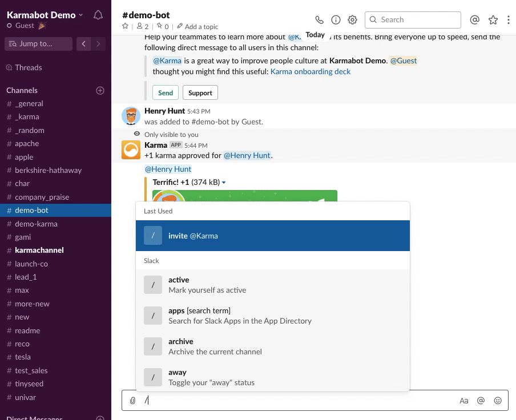
Task: Open the univar channel
Action: point(25,397)
